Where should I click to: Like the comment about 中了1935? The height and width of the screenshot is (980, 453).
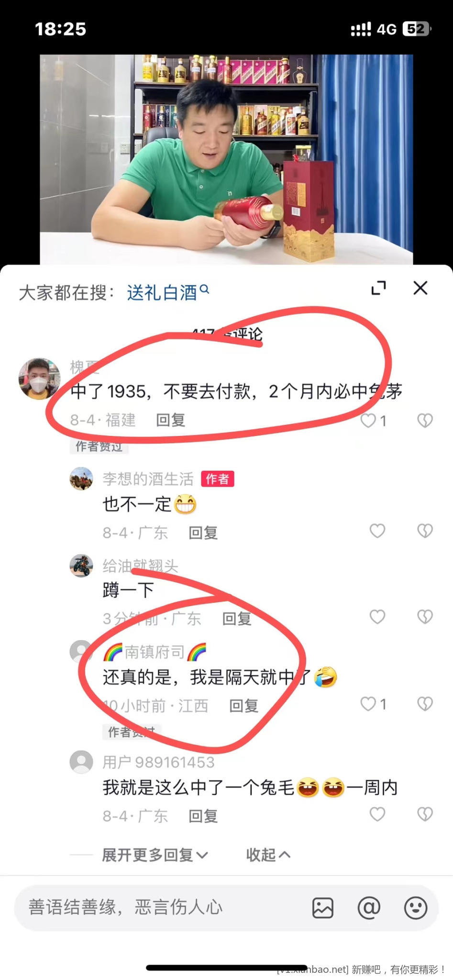[x=368, y=421]
